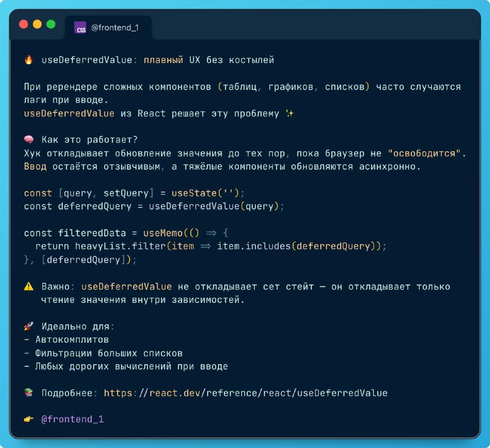Open the react.dev useDeferredValue reference link
The width and height of the screenshot is (490, 448).
click(x=246, y=393)
